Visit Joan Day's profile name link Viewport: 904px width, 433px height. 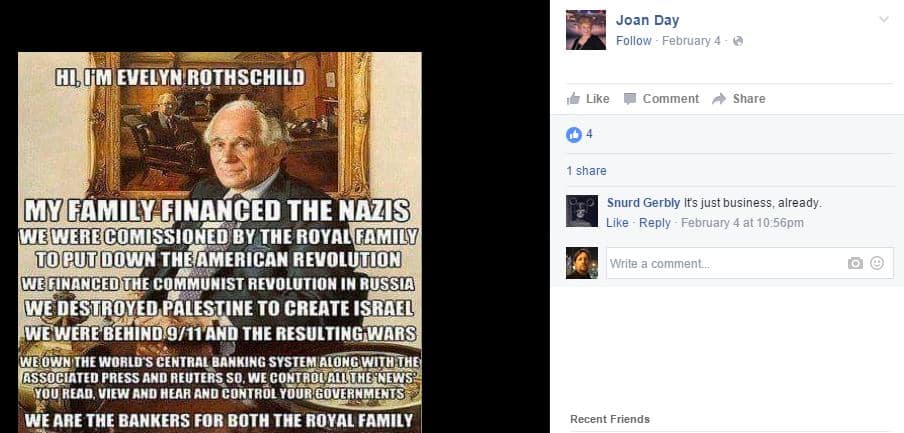click(x=647, y=20)
